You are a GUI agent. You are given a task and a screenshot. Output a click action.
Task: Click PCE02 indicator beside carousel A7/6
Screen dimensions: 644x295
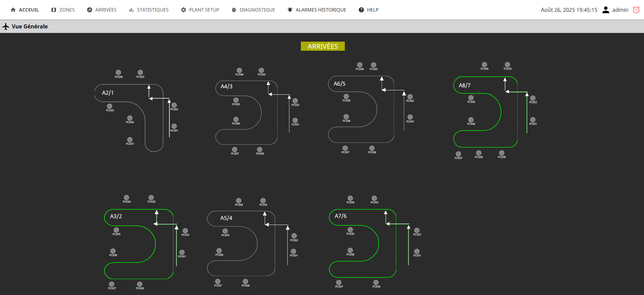(417, 230)
